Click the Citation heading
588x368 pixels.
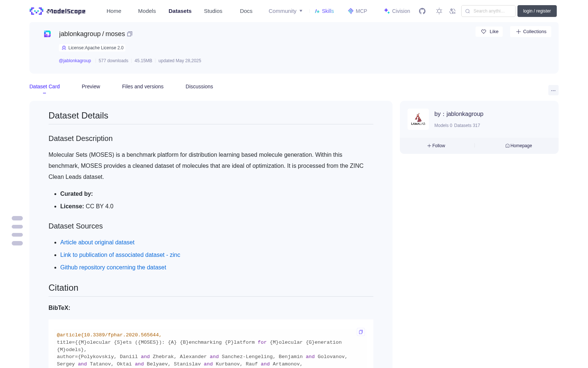coord(63,288)
